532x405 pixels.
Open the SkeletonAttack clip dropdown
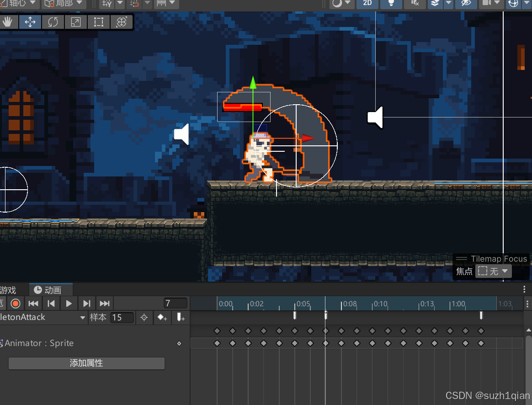point(43,318)
